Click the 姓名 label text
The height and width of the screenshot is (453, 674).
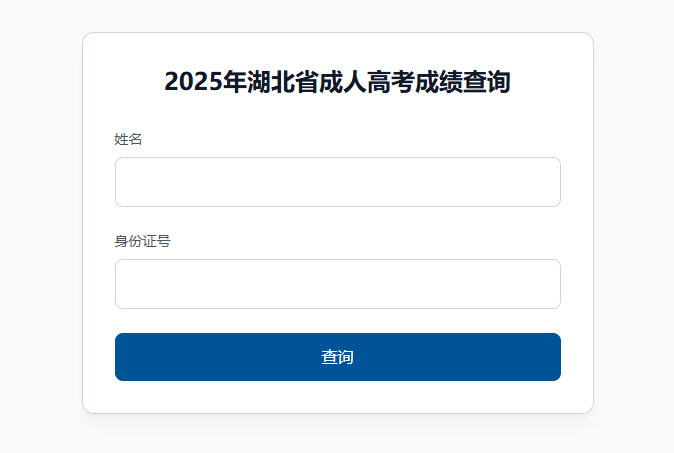click(129, 139)
